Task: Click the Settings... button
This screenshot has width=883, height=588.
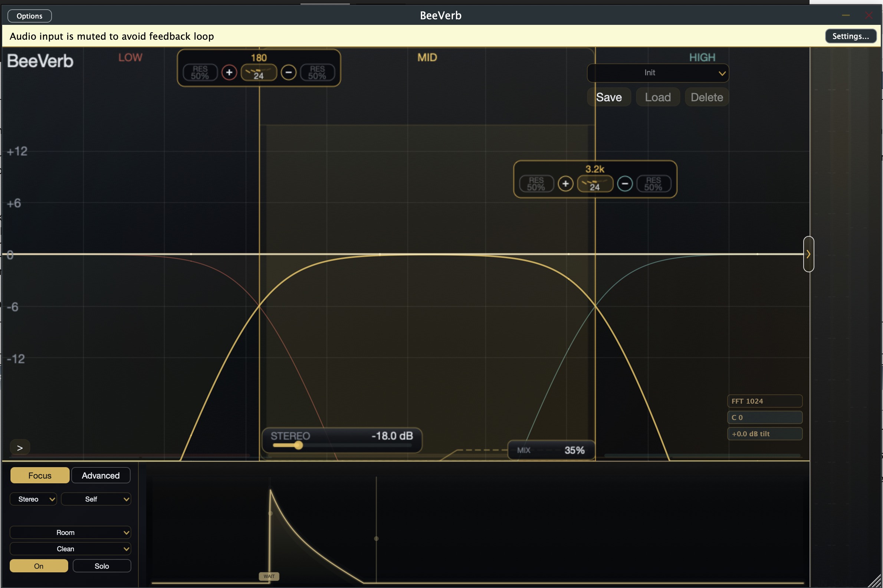Action: (850, 36)
